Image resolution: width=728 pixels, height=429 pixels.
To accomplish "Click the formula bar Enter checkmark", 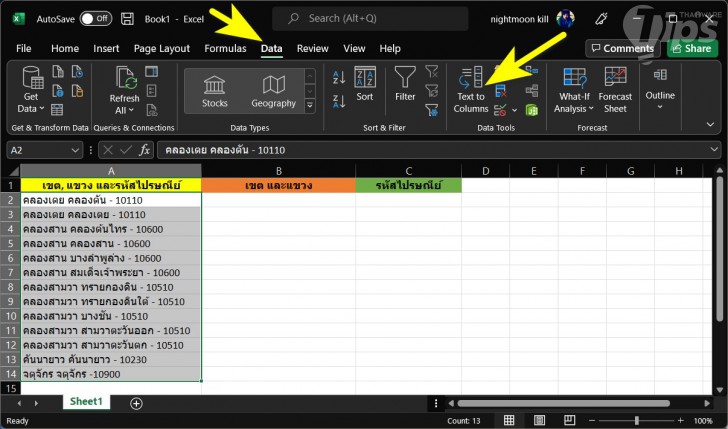I will (126, 150).
